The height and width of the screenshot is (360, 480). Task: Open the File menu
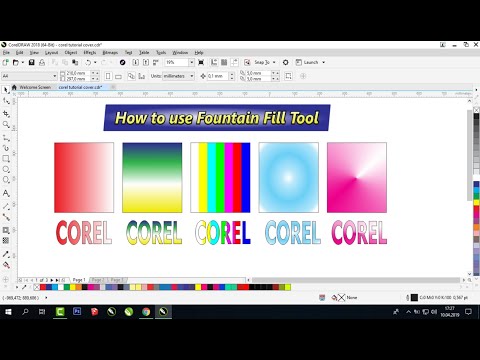pyautogui.click(x=6, y=53)
